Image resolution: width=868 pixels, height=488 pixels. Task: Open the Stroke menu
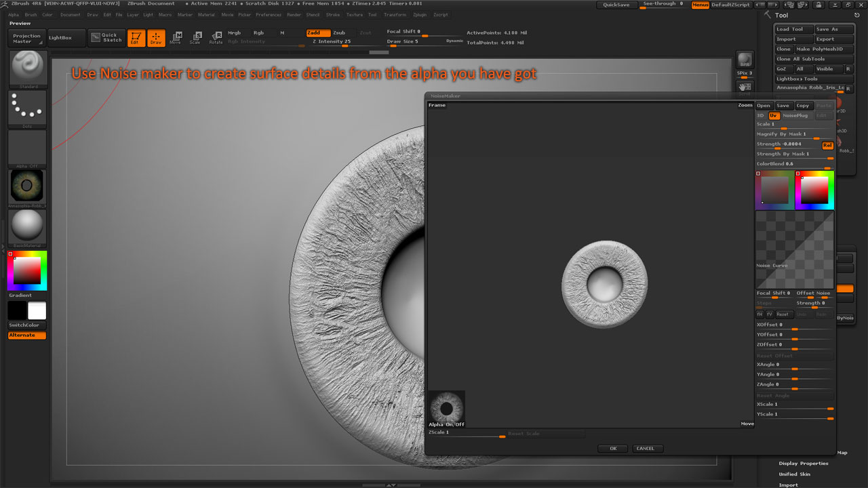[x=333, y=14]
